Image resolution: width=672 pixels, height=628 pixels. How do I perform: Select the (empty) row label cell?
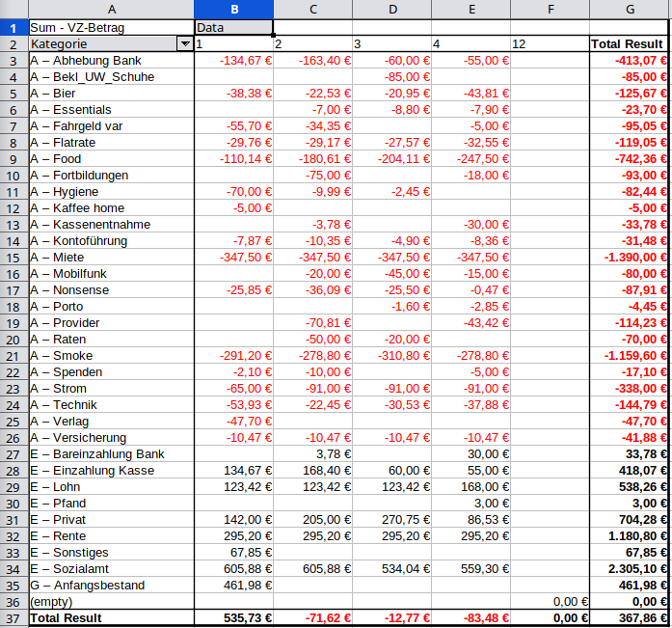111,601
